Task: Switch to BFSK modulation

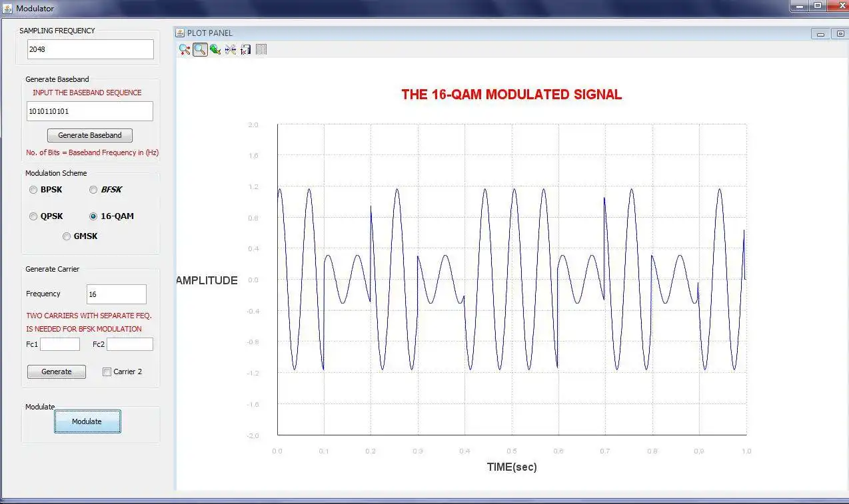Action: point(93,190)
